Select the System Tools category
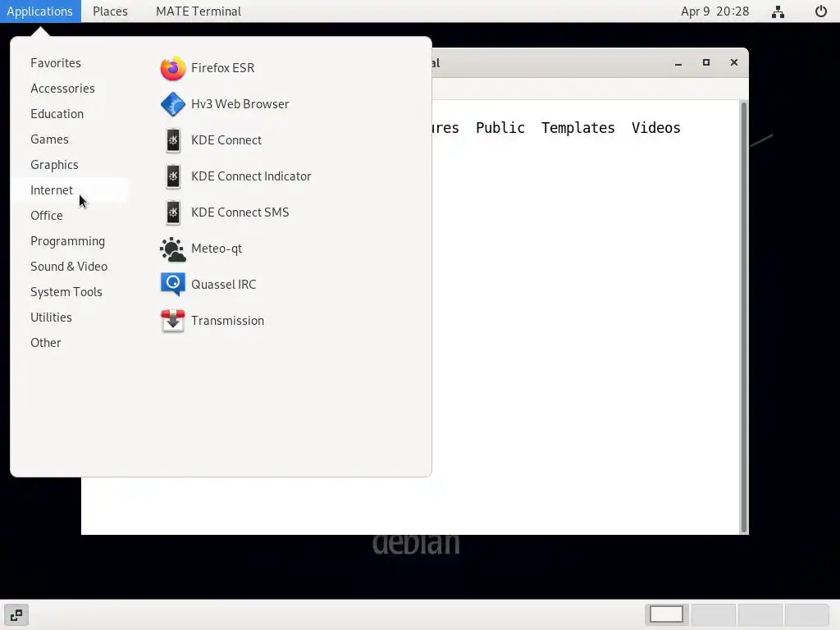This screenshot has height=630, width=840. coord(66,292)
